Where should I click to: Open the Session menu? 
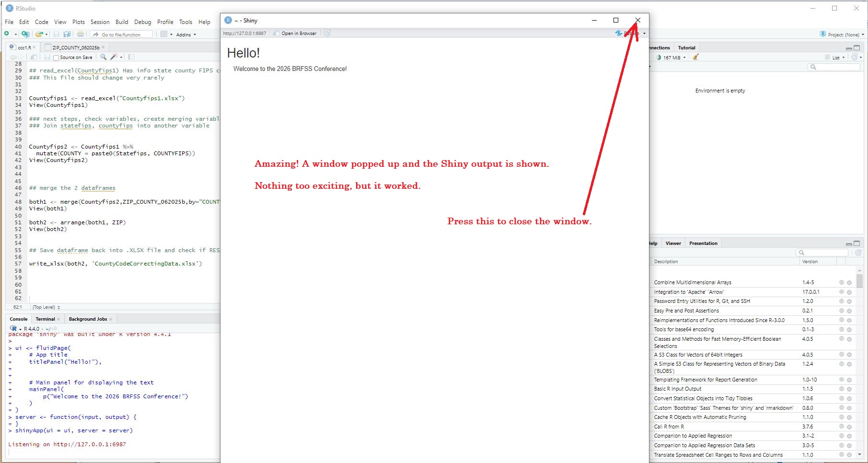tap(100, 22)
